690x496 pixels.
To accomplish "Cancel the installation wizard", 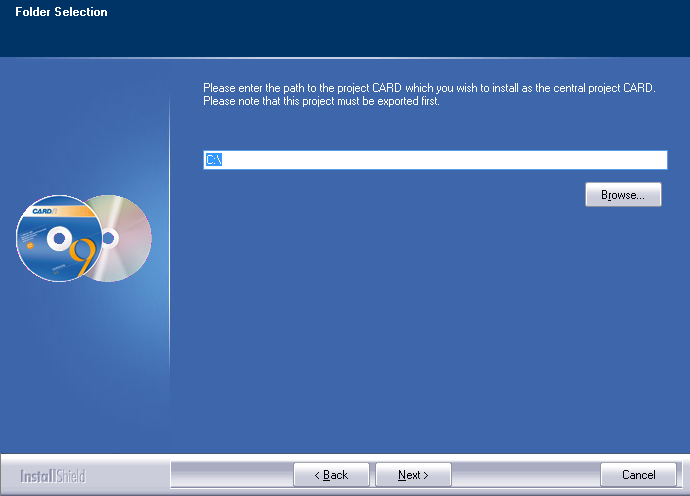I will pos(638,474).
